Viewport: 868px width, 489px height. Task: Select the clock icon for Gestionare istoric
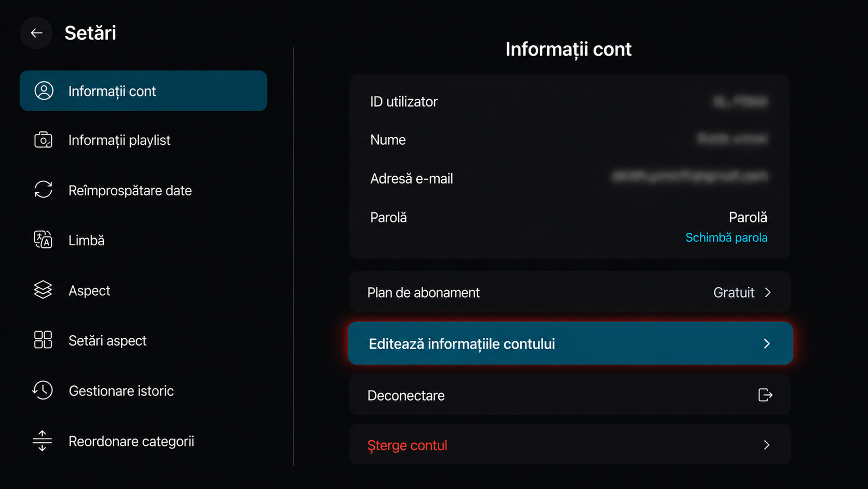[x=43, y=390]
